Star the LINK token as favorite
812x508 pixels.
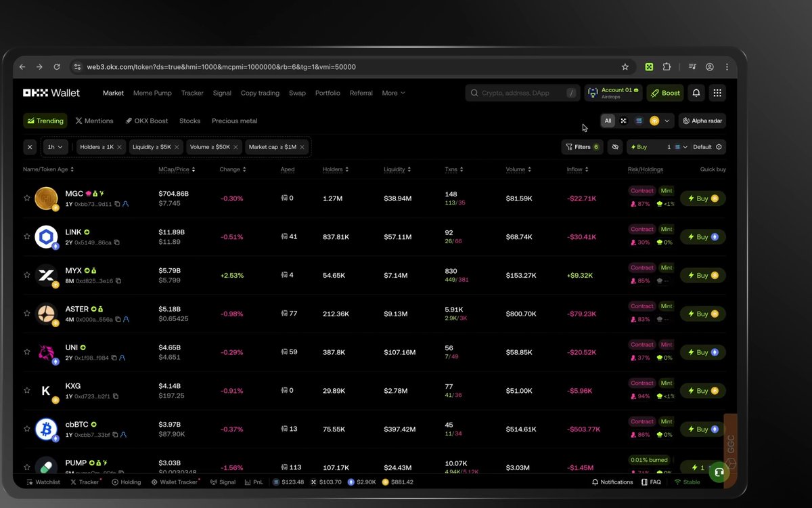tap(27, 236)
